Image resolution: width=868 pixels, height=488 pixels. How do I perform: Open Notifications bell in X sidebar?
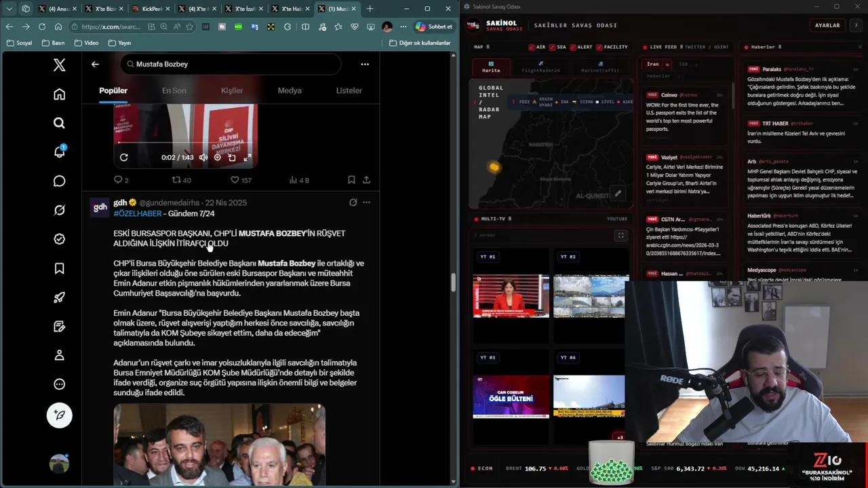point(60,152)
